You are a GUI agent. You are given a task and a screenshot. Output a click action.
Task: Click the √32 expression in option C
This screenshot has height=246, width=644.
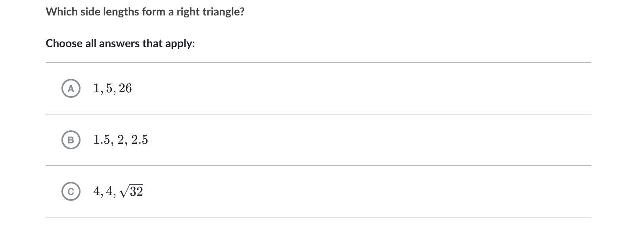pos(132,191)
